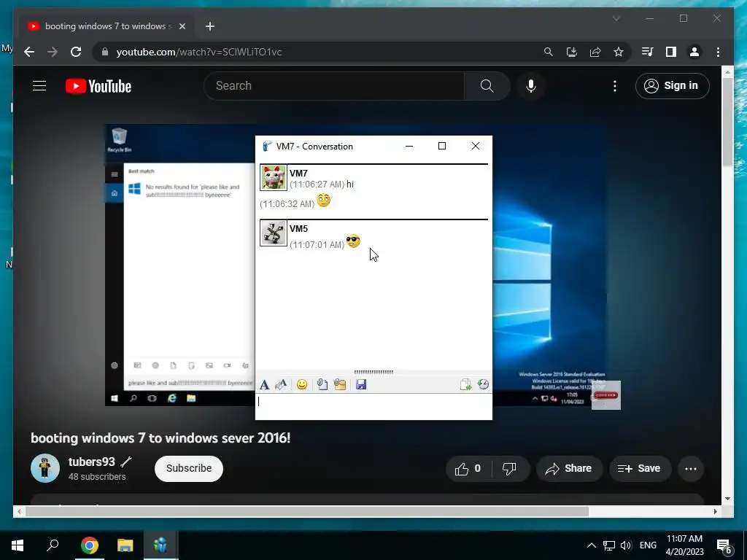Image resolution: width=747 pixels, height=560 pixels.
Task: Click the horizontal scrollbar right arrow
Action: coord(715,511)
